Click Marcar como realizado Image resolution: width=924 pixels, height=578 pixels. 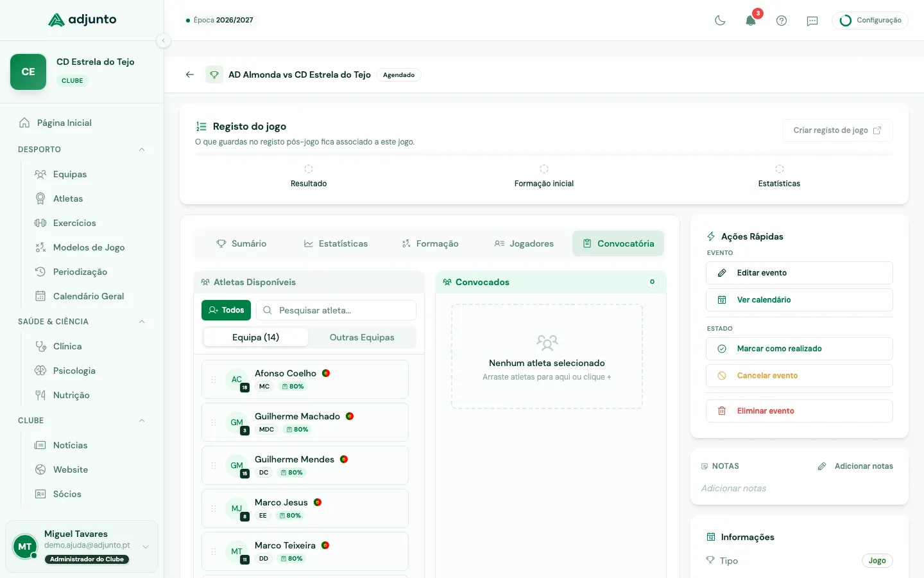coord(800,349)
